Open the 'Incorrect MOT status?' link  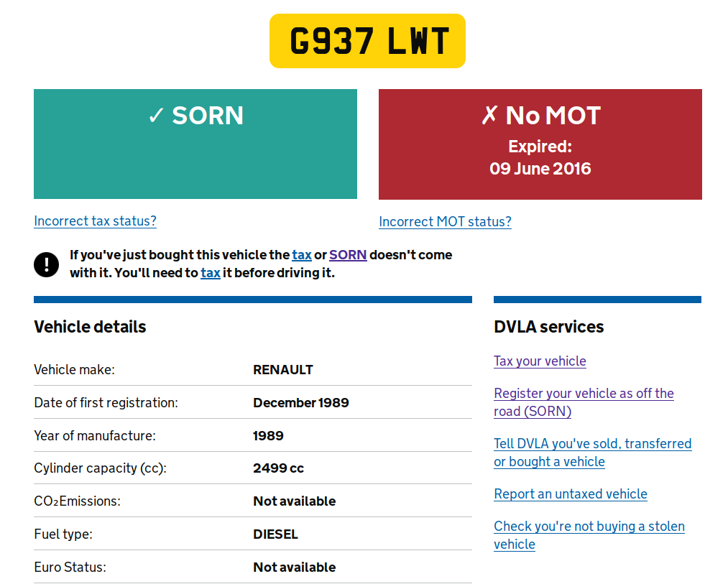point(445,221)
